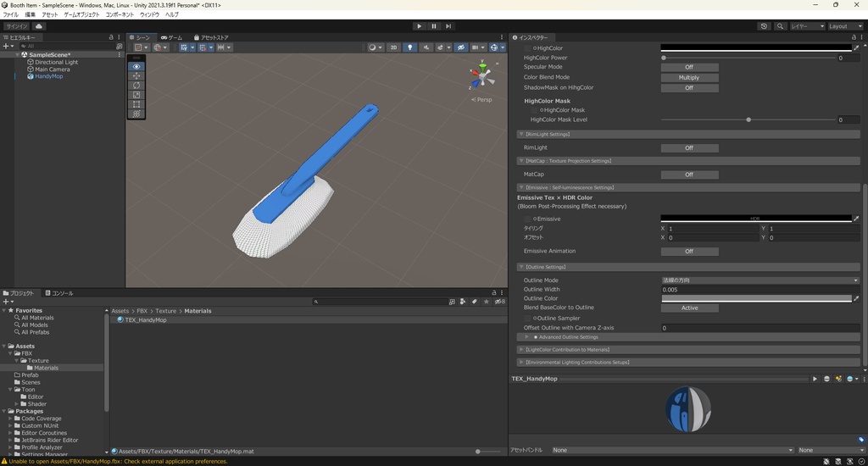
Task: Toggle MatCap Off button
Action: pyautogui.click(x=689, y=175)
